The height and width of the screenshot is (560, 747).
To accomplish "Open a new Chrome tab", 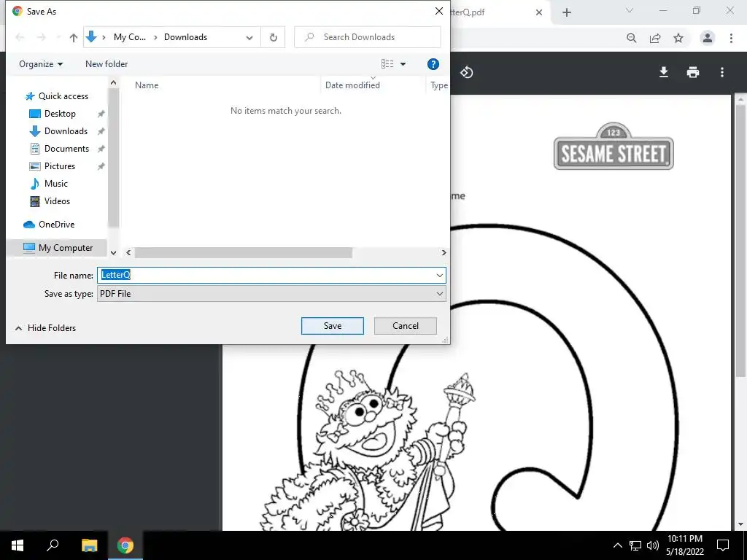I will [566, 12].
